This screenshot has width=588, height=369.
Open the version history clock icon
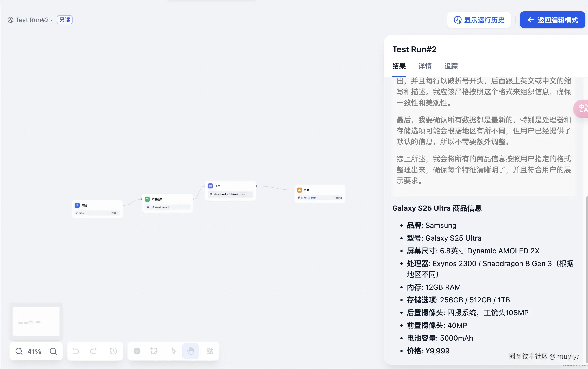click(114, 351)
